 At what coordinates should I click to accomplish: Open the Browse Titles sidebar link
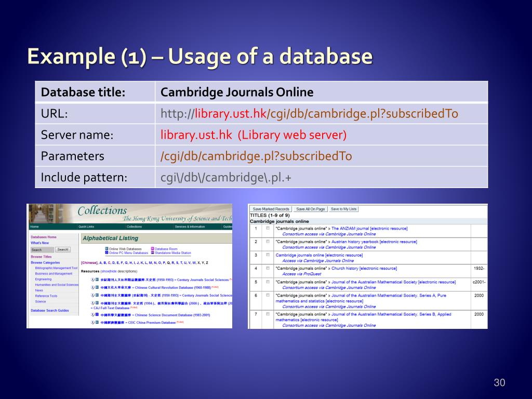pyautogui.click(x=41, y=257)
